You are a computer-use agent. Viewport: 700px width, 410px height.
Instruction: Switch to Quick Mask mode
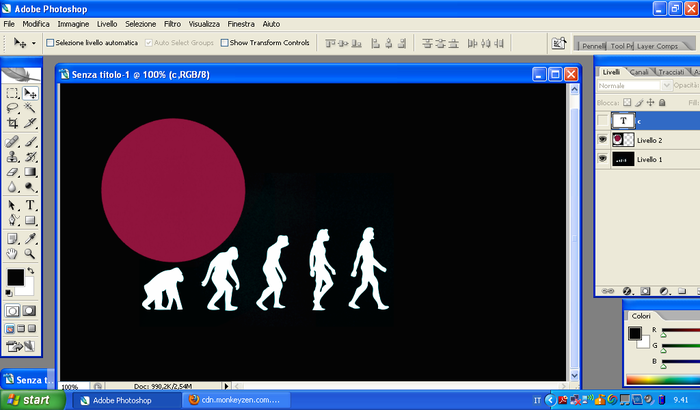pos(29,310)
